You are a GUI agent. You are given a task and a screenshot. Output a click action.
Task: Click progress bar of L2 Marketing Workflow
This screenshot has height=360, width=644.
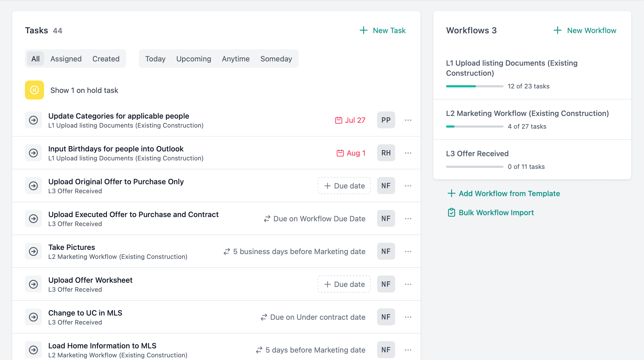point(475,127)
